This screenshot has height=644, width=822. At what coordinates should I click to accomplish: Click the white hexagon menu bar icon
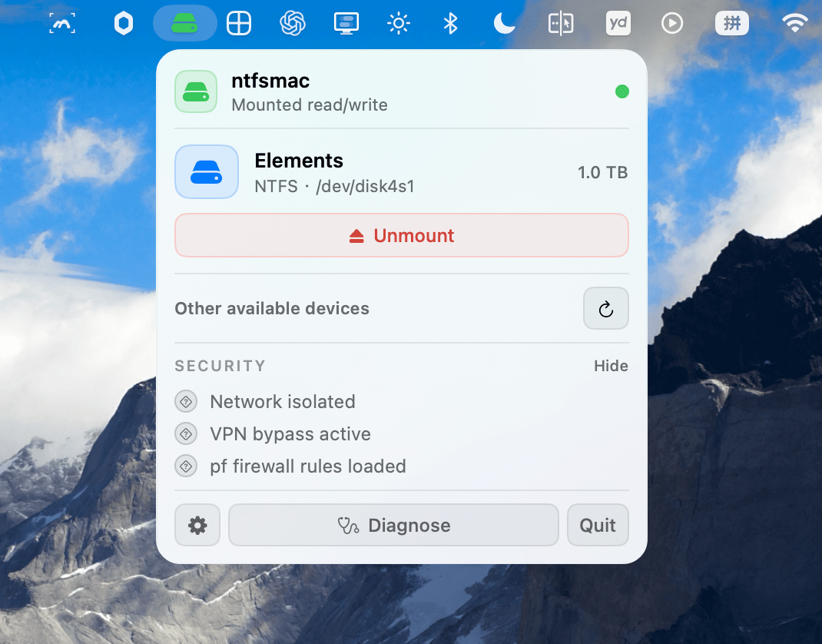point(124,23)
